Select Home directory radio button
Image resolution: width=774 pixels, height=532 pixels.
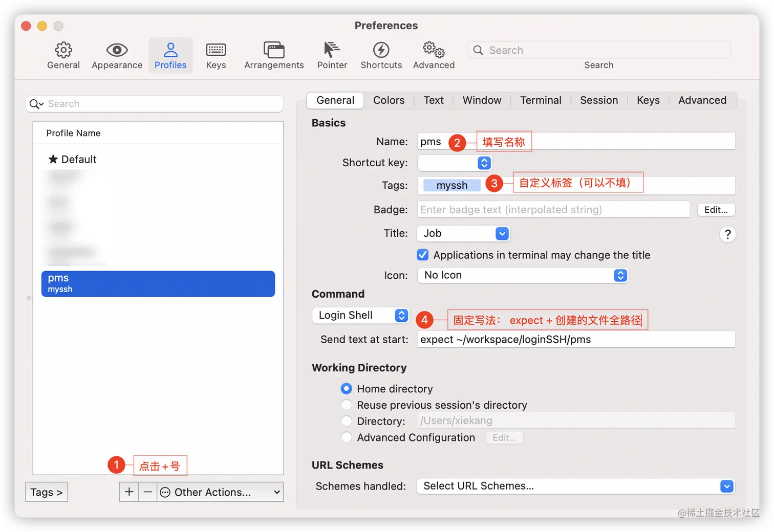pos(347,389)
